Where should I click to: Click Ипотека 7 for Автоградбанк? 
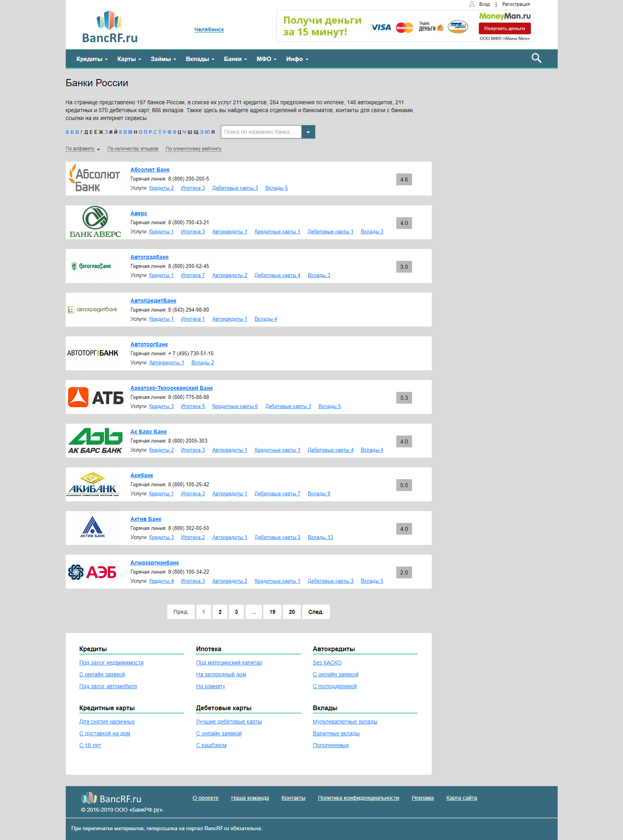(193, 275)
